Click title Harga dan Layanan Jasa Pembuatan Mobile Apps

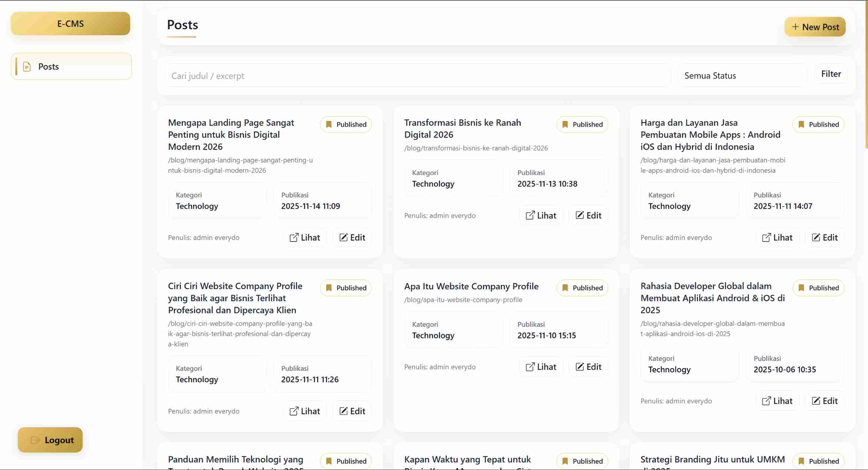(x=710, y=135)
